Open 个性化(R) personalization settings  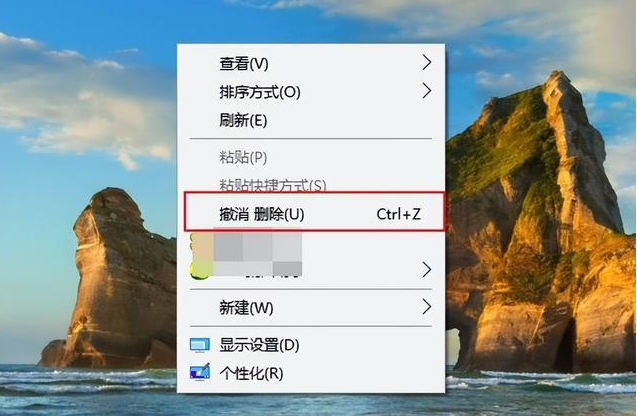(311, 373)
